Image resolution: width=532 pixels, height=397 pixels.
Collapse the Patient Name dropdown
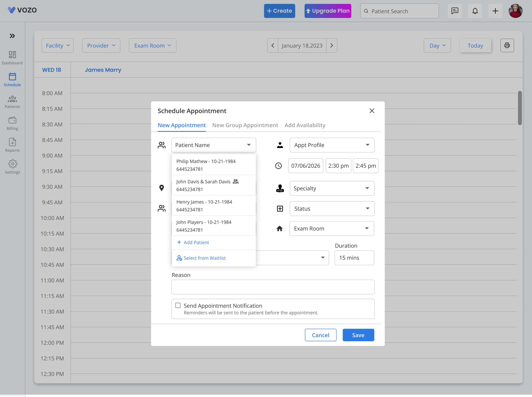[x=214, y=145]
